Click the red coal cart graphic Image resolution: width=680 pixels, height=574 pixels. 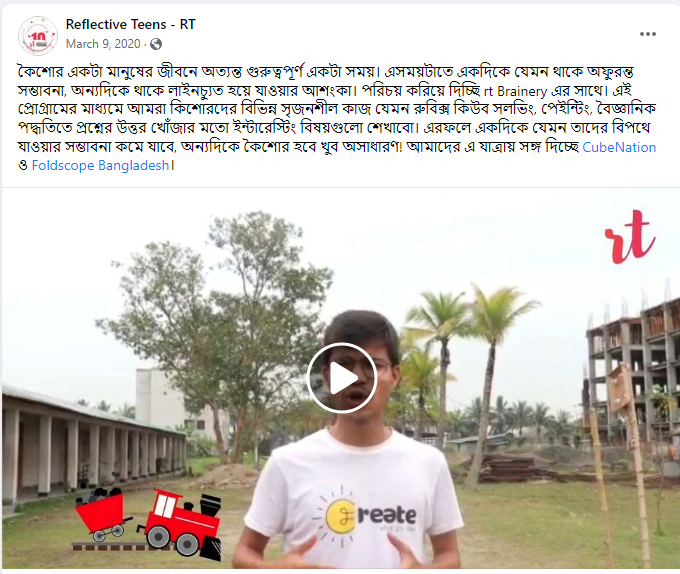tap(103, 513)
